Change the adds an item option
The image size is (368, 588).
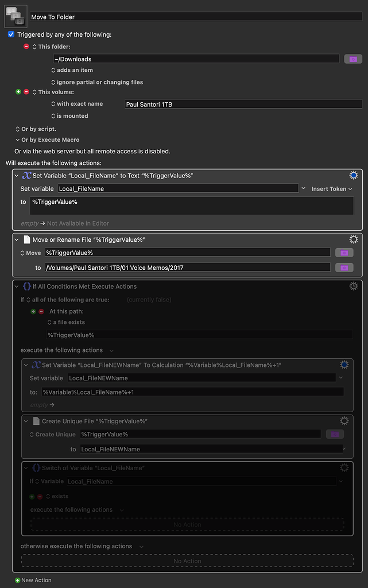point(72,70)
